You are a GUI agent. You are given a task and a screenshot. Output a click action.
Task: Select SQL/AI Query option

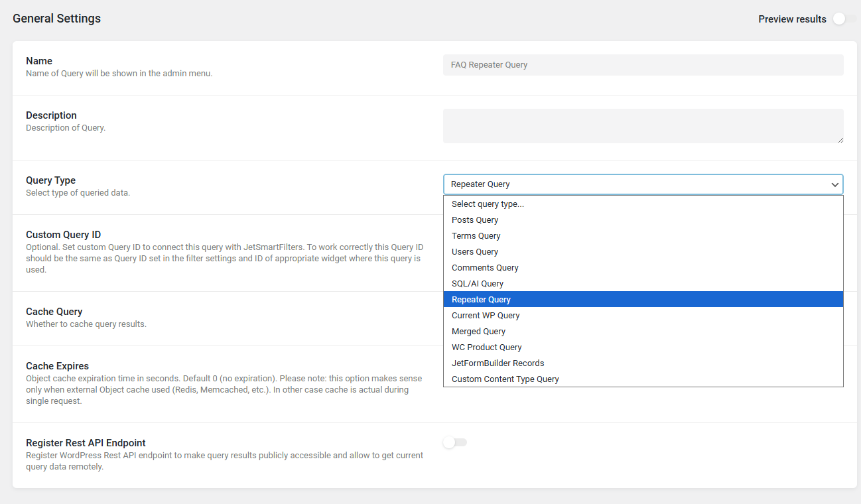pos(478,284)
